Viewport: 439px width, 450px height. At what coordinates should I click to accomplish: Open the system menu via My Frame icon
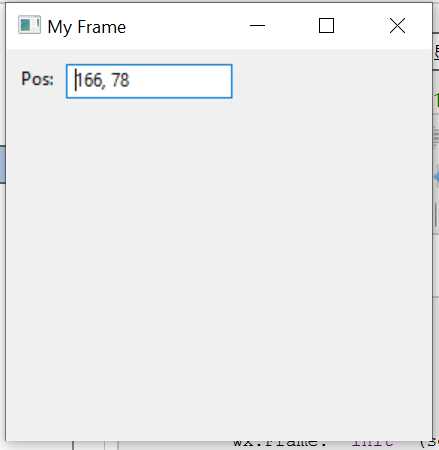click(x=29, y=25)
